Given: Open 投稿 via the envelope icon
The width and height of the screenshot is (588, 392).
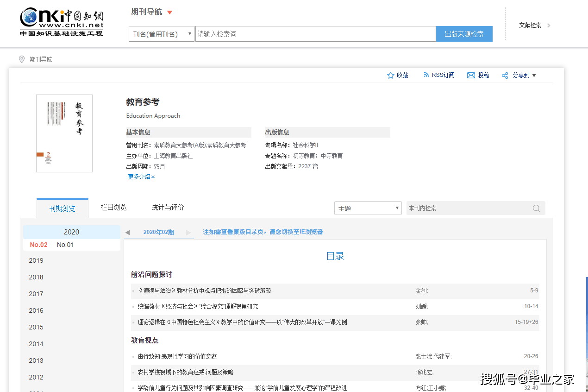Looking at the screenshot, I should coord(470,75).
